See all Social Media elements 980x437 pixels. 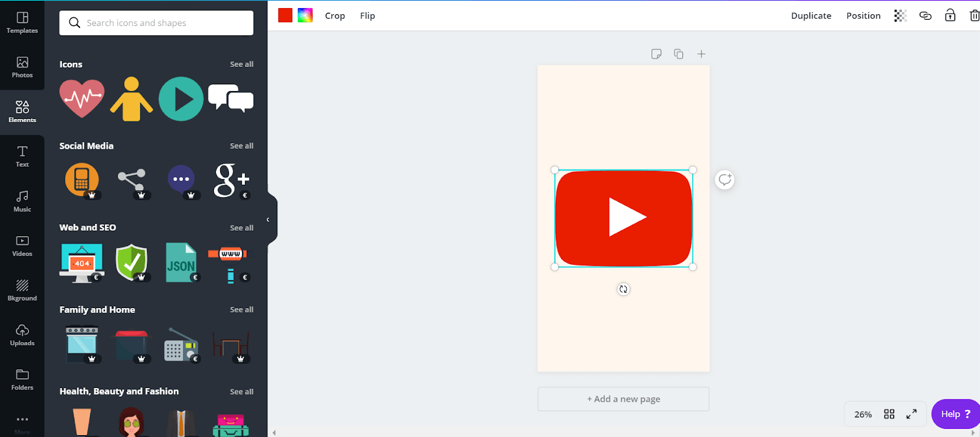tap(241, 146)
